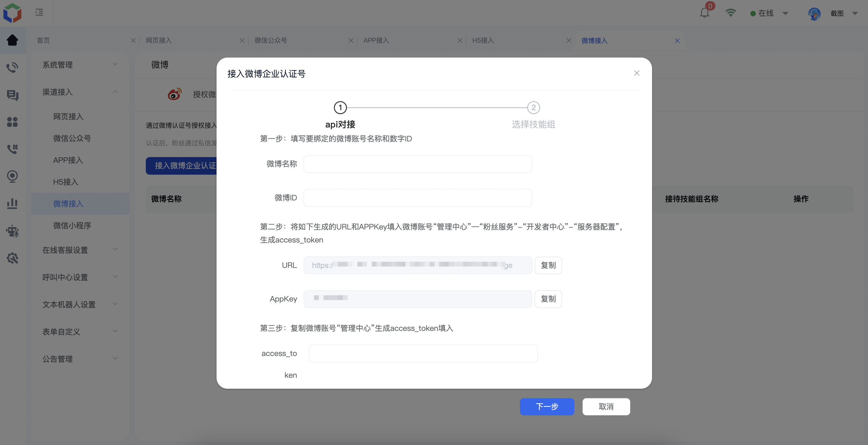Switch to the 首页 tab
Screen dimensions: 868x445
pos(44,41)
